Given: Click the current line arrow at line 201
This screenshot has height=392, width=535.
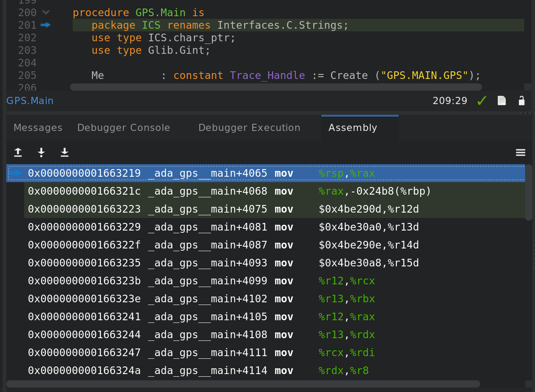Looking at the screenshot, I should click(45, 25).
